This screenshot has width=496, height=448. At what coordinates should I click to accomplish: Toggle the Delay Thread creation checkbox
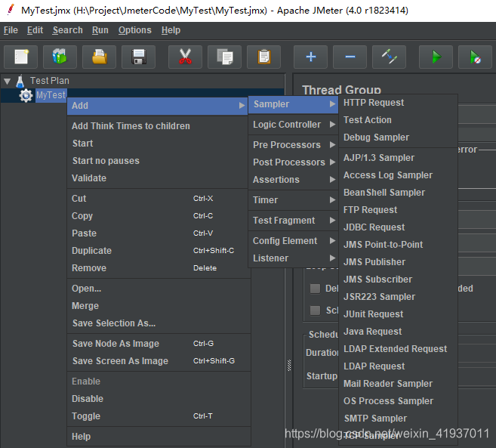coord(315,289)
